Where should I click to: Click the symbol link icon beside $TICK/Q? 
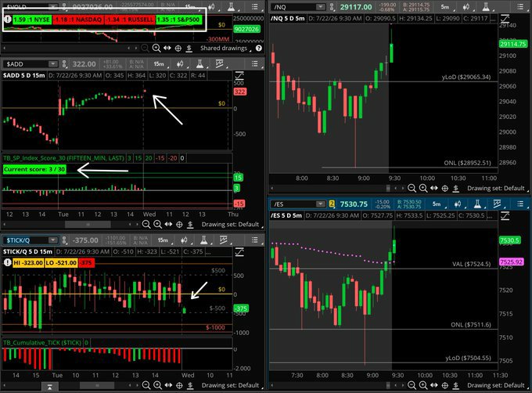point(64,240)
